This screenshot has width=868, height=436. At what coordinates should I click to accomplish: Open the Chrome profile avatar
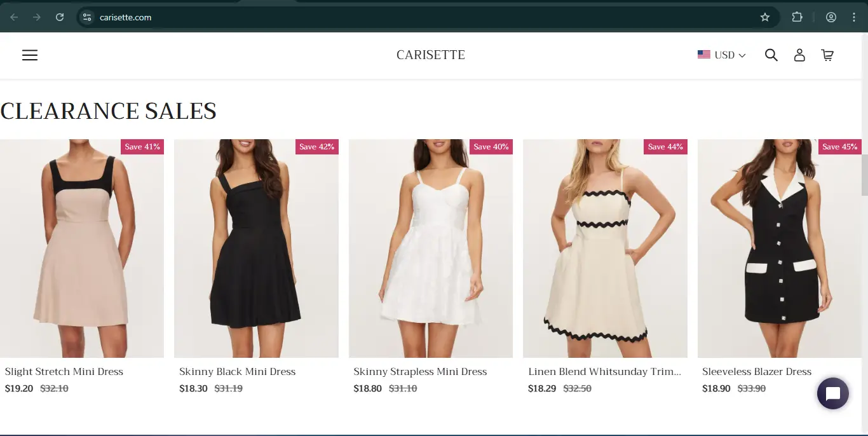point(831,17)
